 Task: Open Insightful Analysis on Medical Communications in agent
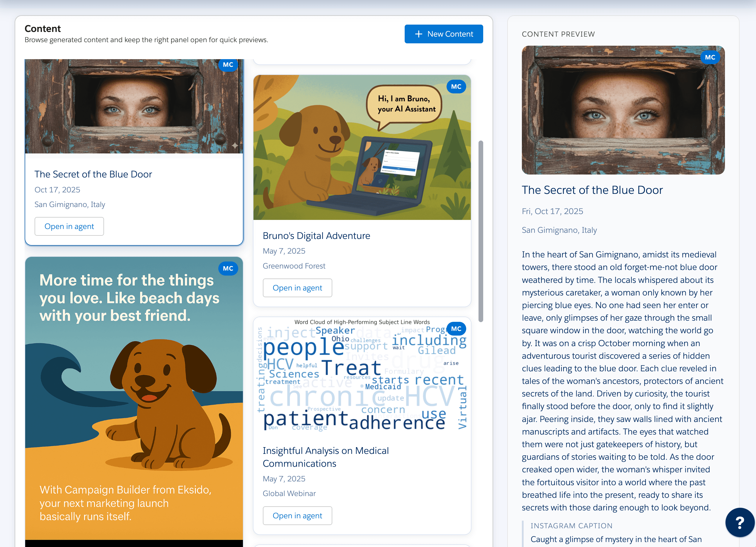297,516
